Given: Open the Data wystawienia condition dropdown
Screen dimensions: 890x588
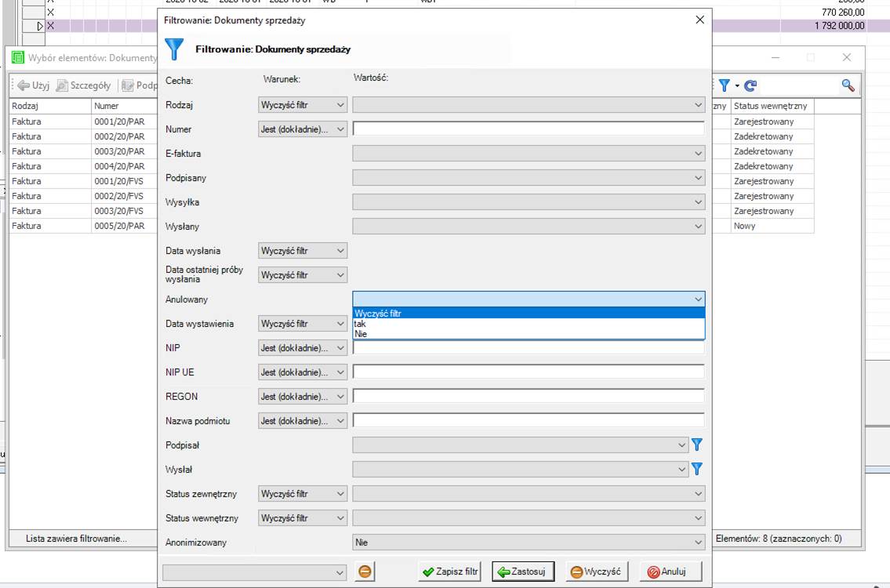Looking at the screenshot, I should tap(303, 324).
